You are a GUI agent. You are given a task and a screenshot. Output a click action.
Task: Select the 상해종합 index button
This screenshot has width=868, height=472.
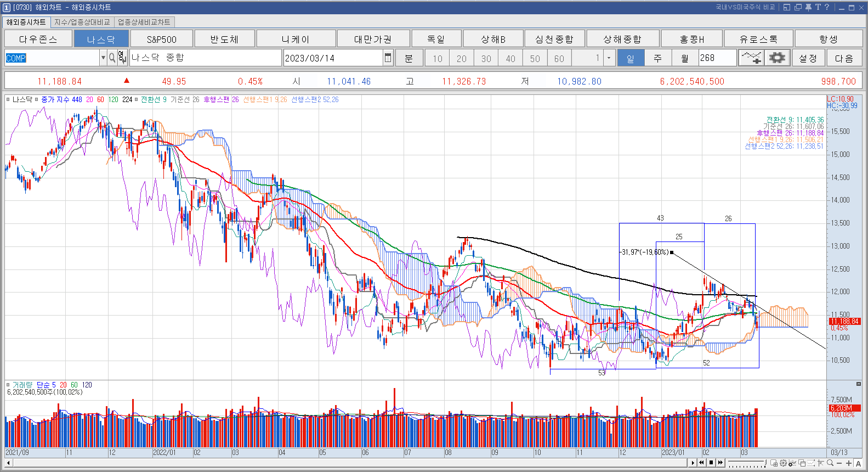[x=622, y=39]
